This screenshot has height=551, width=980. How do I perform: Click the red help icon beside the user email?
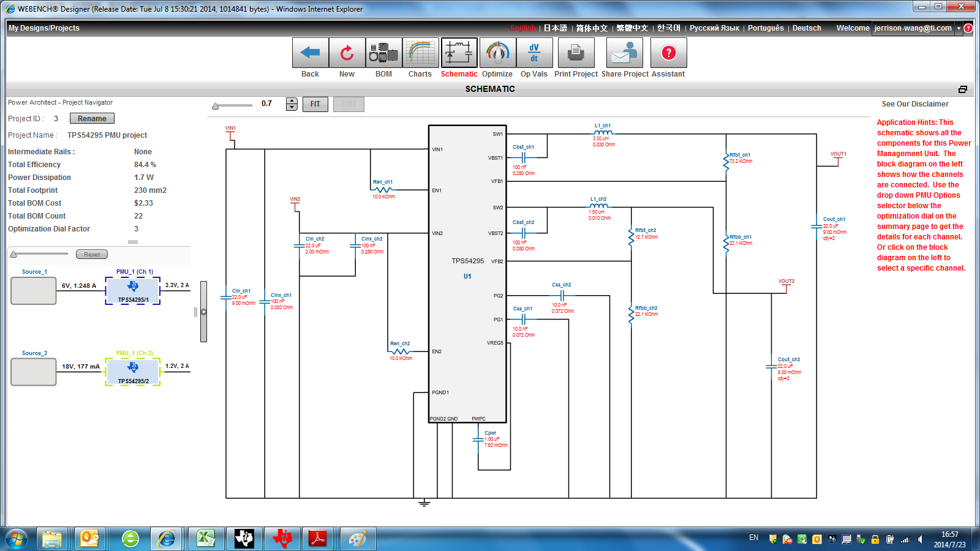pyautogui.click(x=968, y=28)
